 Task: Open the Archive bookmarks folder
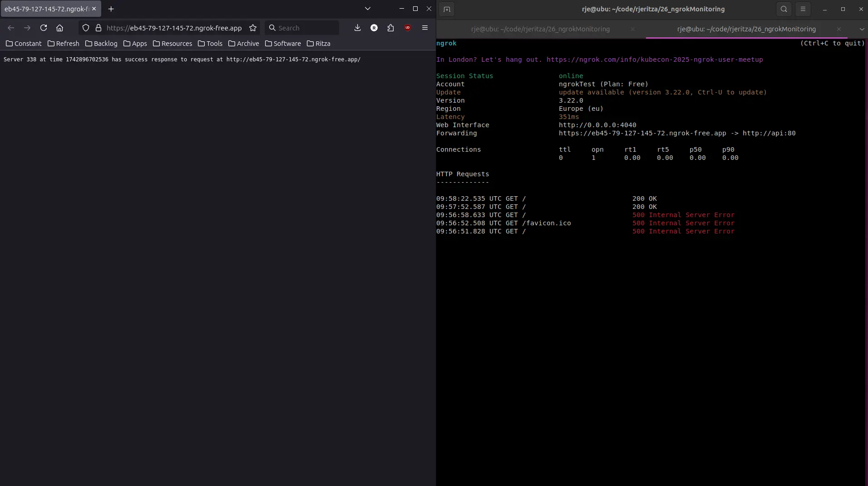[244, 44]
